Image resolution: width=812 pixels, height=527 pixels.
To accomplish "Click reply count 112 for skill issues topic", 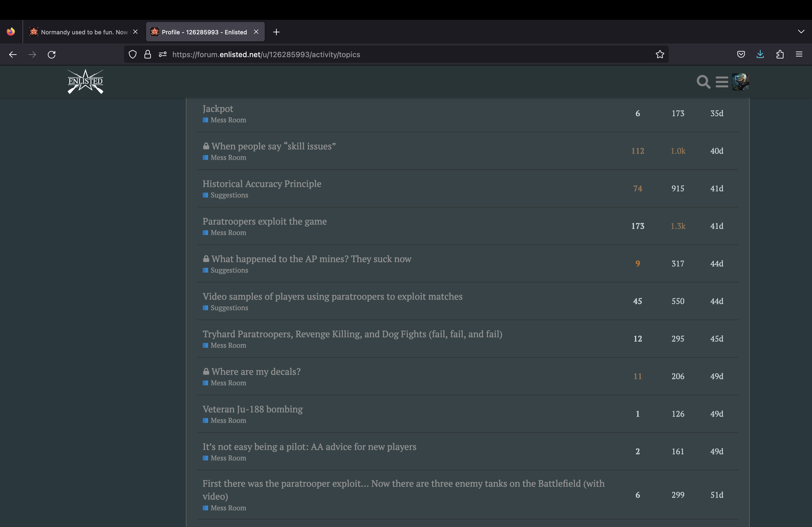I will click(638, 151).
